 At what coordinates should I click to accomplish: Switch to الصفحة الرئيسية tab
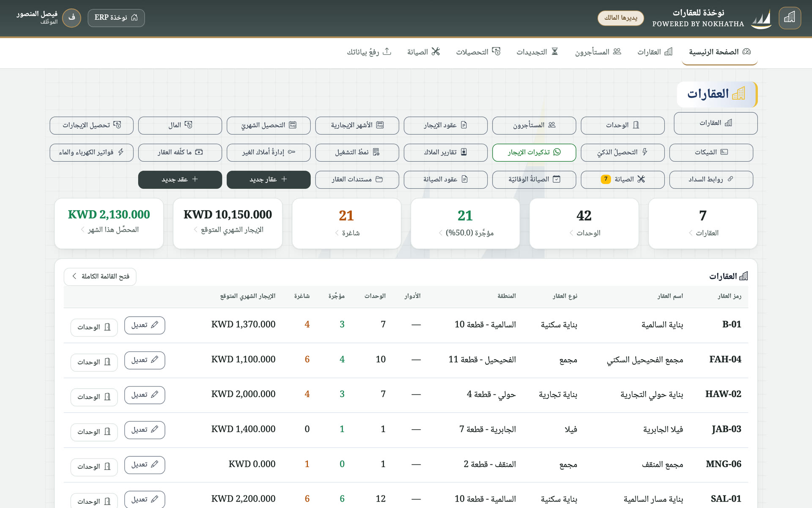tap(719, 52)
